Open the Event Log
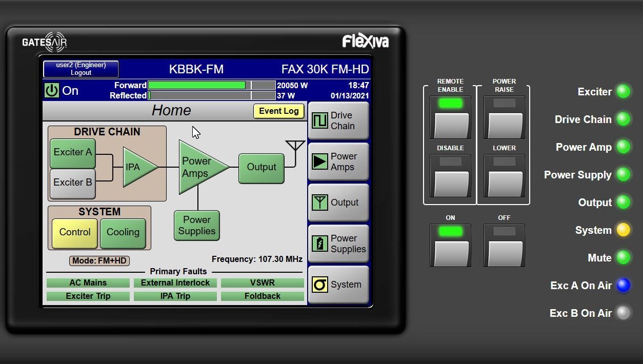Screen dimensions: 643x364 [279, 111]
